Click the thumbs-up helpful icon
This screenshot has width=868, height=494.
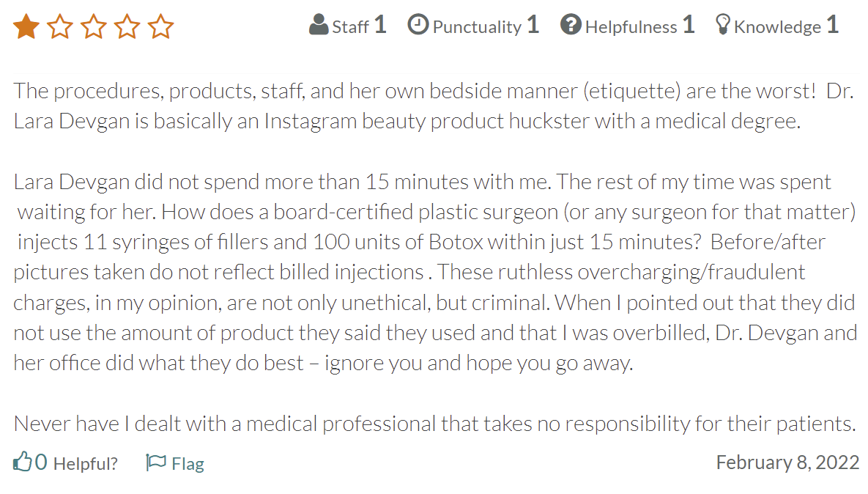(23, 461)
